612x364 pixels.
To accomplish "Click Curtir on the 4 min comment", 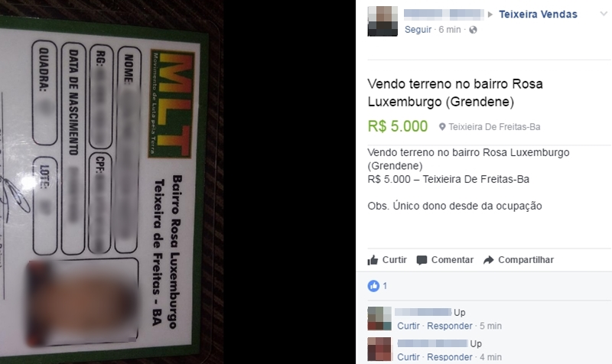I will click(x=409, y=357).
